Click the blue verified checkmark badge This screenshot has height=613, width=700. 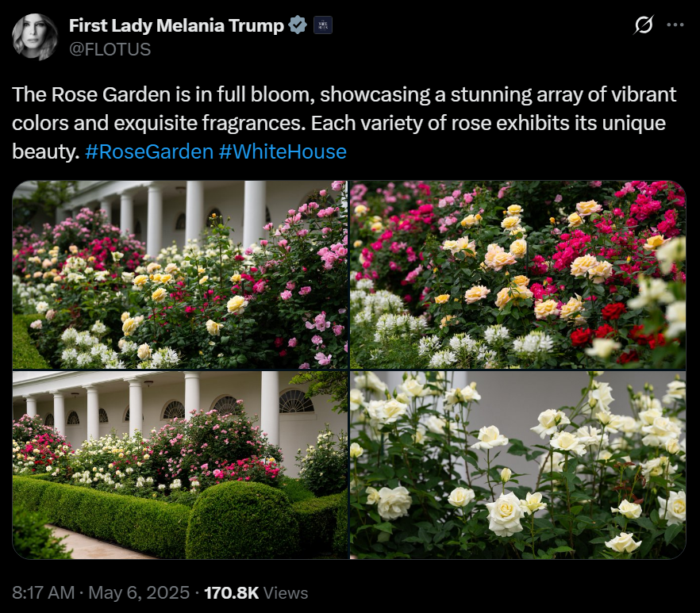tap(298, 25)
